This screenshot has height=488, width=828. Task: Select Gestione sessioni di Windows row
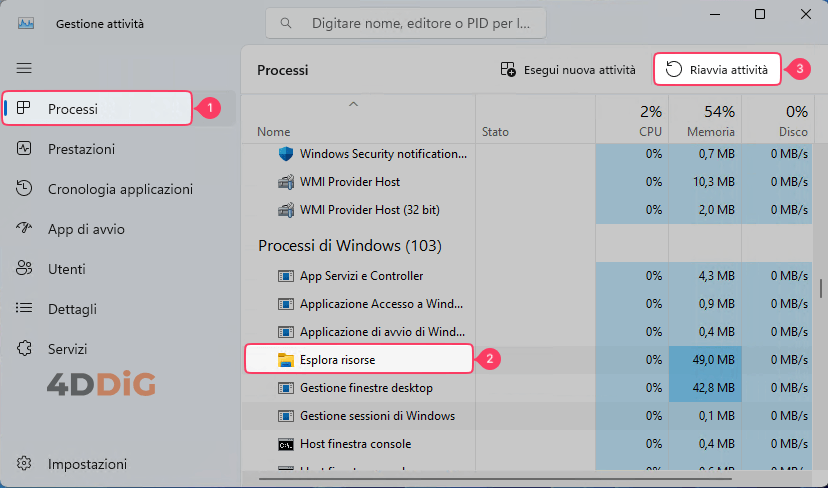pos(527,416)
